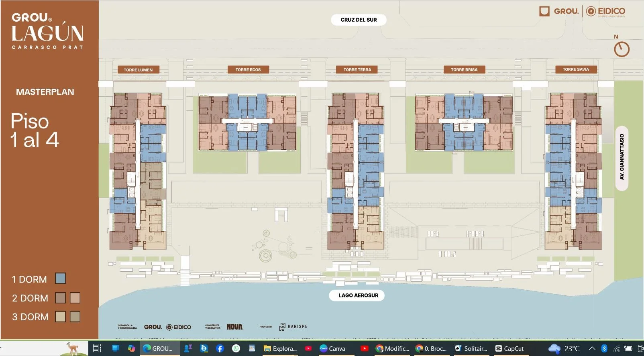Click the Torre Savia label
Screen dimensions: 644x356
coord(575,69)
